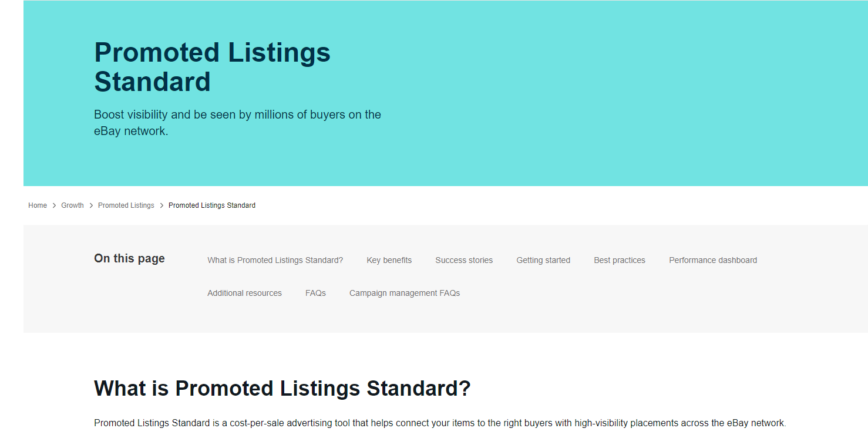
Task: Click the What is Promoted Listings Standard heading
Action: [282, 388]
